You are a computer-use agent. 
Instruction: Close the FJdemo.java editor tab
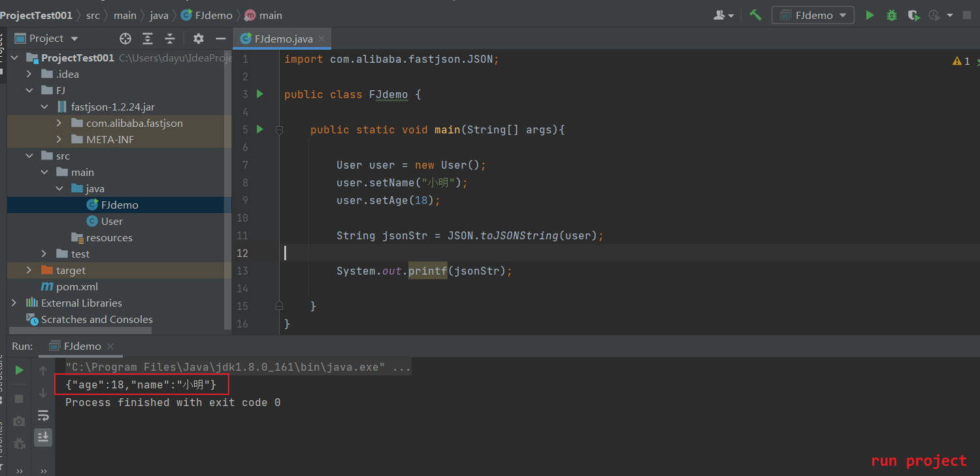[323, 39]
